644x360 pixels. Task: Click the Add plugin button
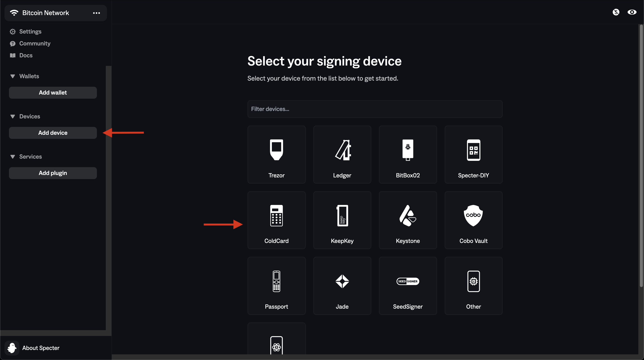(53, 173)
